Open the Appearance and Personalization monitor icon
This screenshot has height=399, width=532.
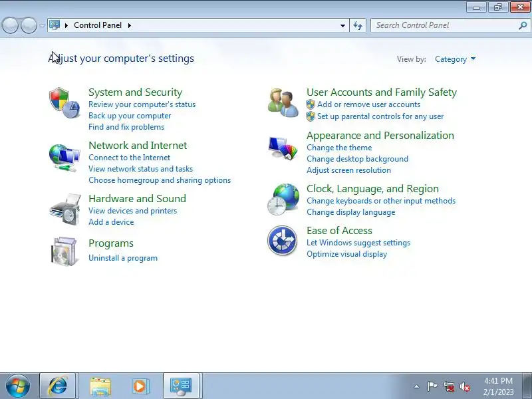pos(283,148)
